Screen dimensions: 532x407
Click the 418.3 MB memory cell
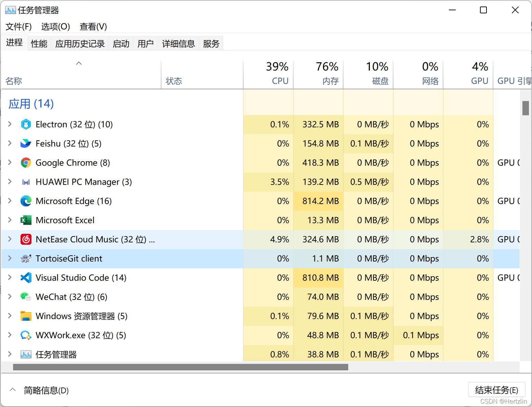pos(319,163)
